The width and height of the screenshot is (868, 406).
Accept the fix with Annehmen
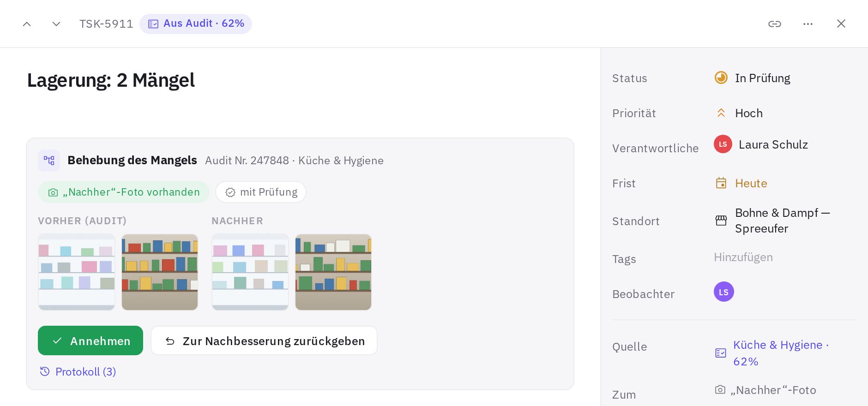pos(90,340)
